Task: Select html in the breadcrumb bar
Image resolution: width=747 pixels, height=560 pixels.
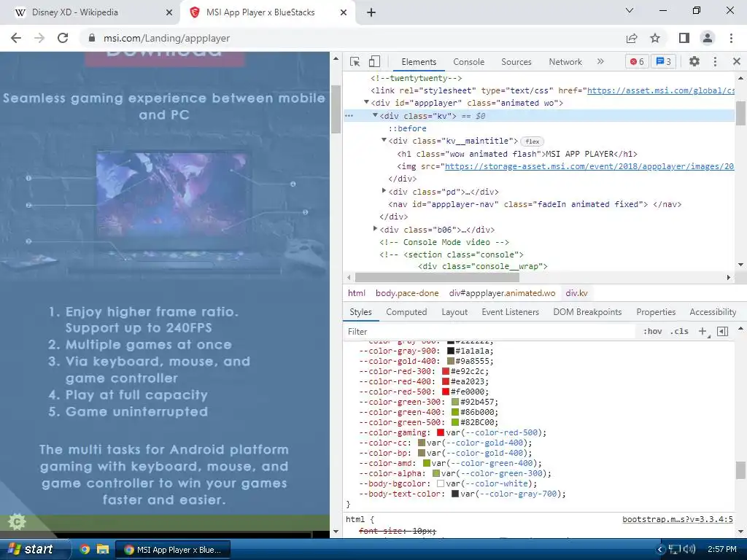Action: tap(356, 293)
